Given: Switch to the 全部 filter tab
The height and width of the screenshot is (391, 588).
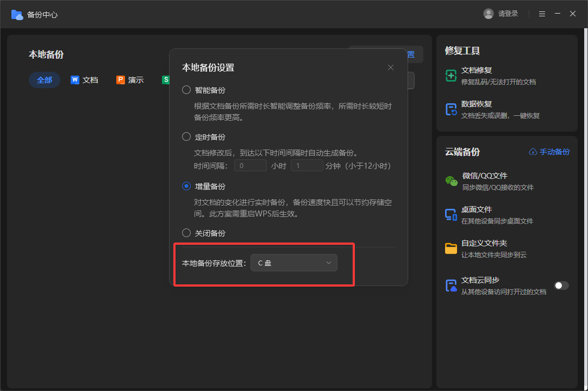Looking at the screenshot, I should 45,80.
